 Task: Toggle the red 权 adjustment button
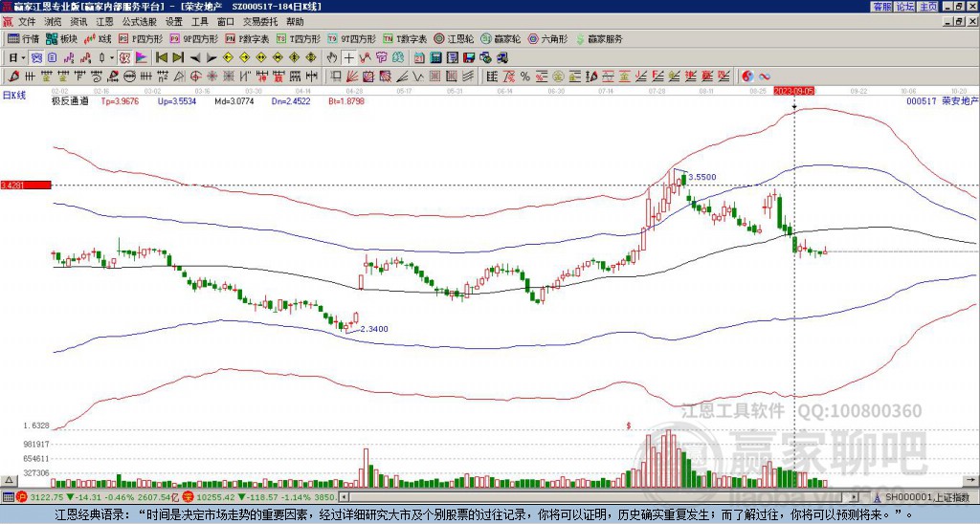[124, 58]
